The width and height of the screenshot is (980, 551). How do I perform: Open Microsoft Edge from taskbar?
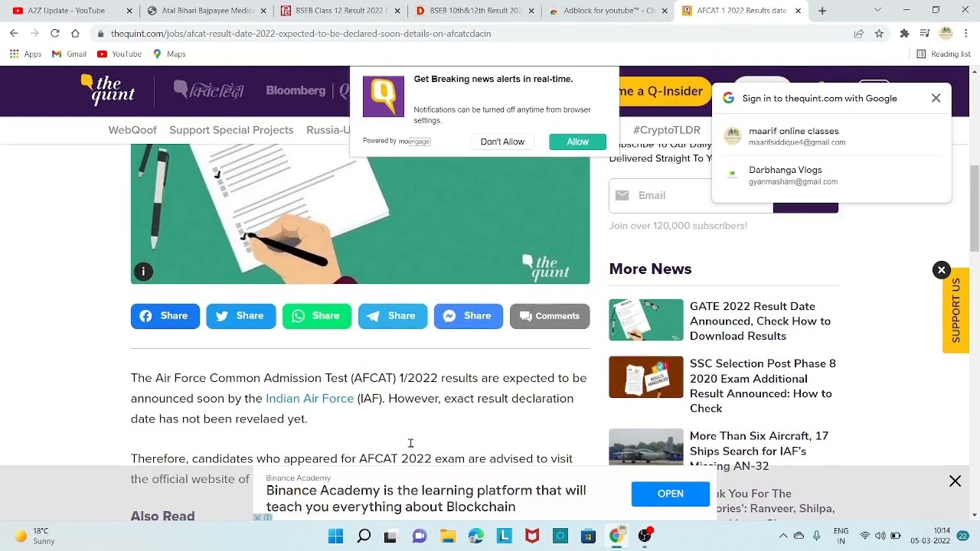475,536
